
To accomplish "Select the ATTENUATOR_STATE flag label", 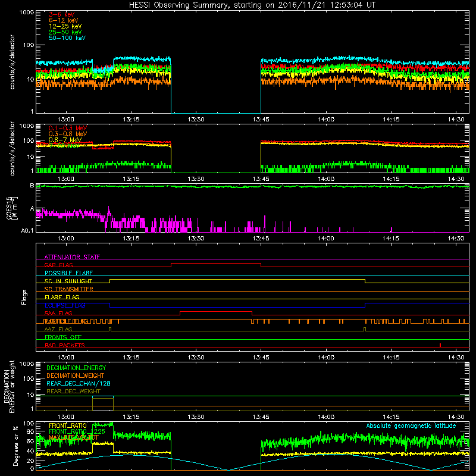I will click(72, 257).
